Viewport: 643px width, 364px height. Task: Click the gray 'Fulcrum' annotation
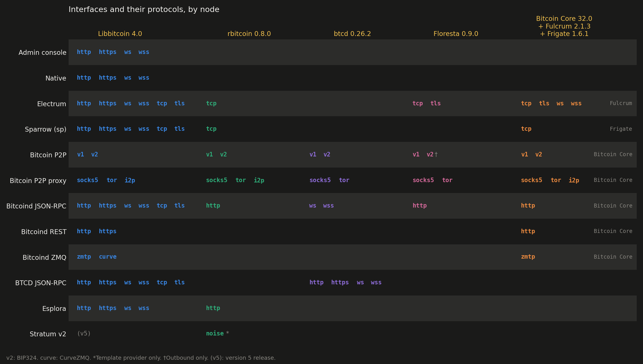click(621, 103)
